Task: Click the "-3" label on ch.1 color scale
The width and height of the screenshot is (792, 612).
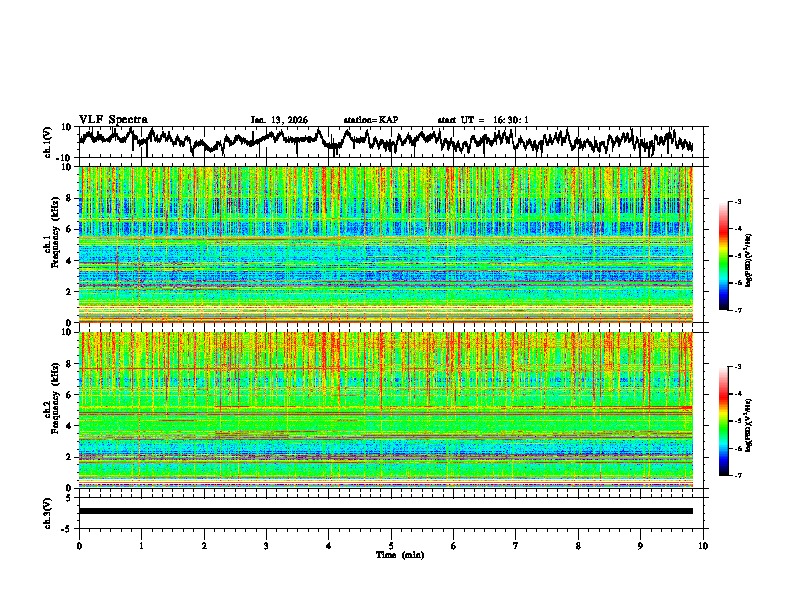Action: point(737,201)
